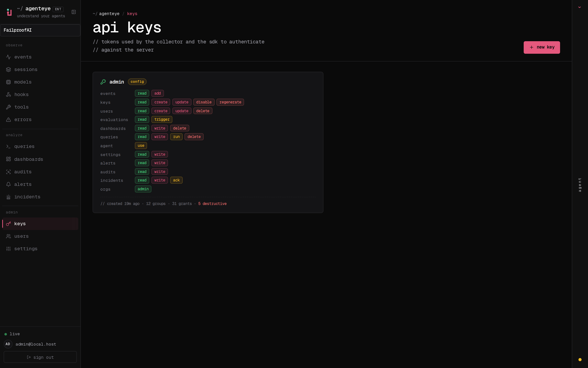Create a new key
588x368 pixels.
(x=542, y=47)
